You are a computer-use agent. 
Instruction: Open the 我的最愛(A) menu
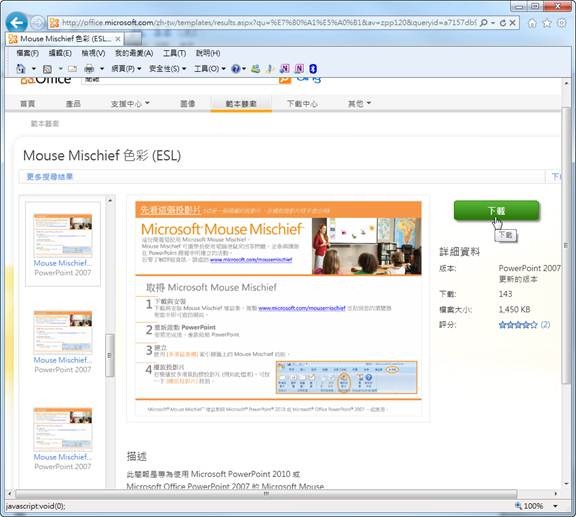click(134, 53)
